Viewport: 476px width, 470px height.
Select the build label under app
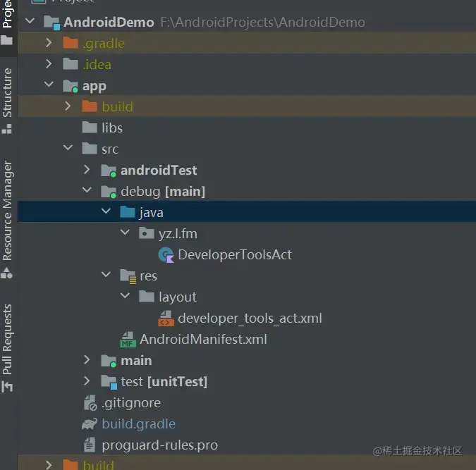coord(117,107)
